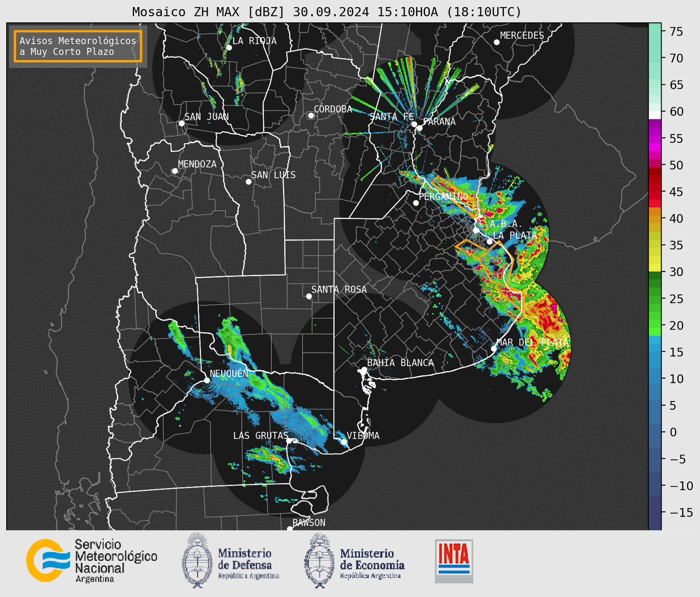Click the map title with date 30.09.2024
The height and width of the screenshot is (597, 700).
(327, 12)
